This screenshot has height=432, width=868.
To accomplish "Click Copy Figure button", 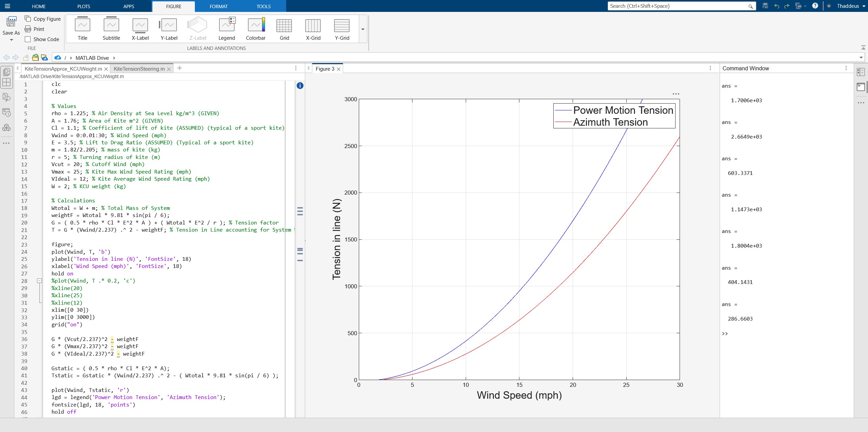I will [43, 19].
